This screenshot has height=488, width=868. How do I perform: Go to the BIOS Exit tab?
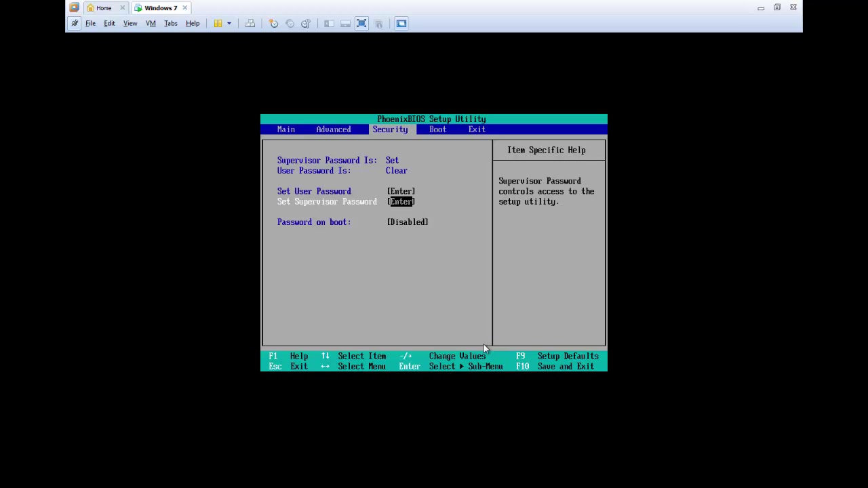[477, 129]
